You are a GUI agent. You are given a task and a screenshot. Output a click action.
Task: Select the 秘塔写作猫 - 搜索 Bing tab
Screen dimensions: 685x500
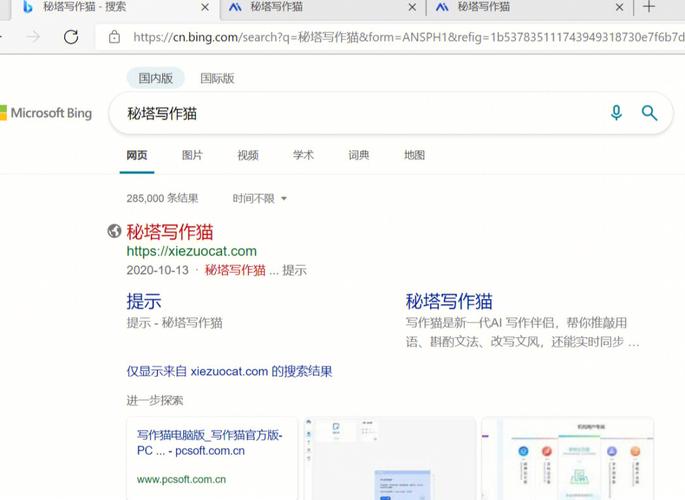(114, 7)
